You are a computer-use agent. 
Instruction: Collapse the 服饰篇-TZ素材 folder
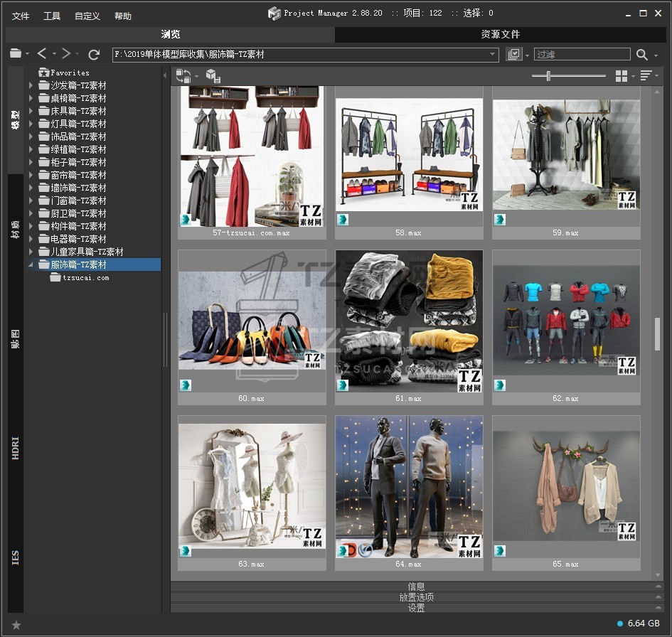tap(31, 264)
